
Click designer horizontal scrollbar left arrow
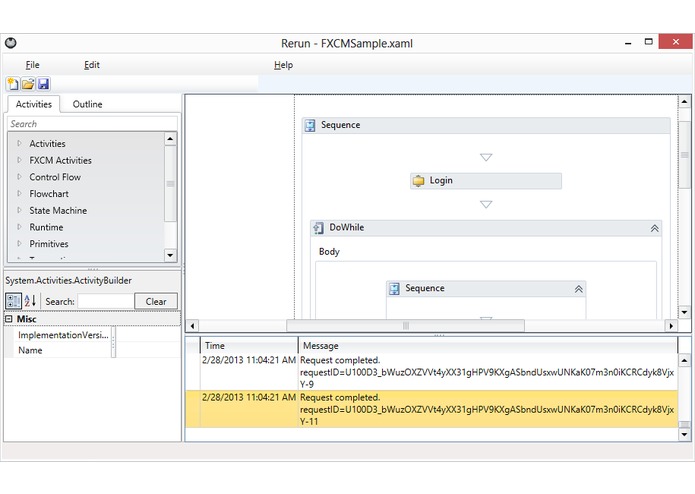192,326
